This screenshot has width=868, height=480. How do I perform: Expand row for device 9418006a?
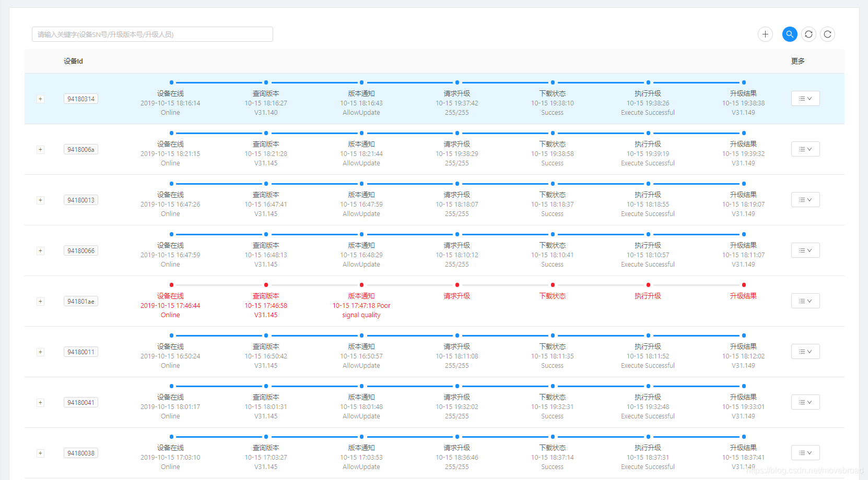(40, 150)
